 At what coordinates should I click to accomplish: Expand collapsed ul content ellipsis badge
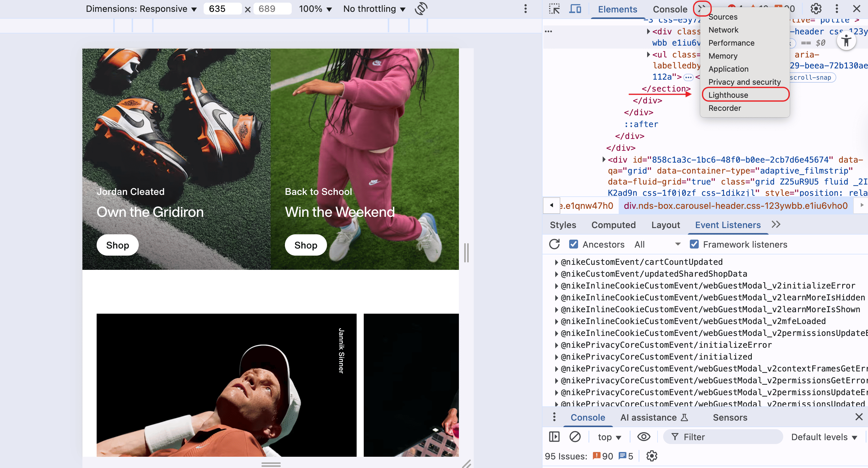point(688,77)
